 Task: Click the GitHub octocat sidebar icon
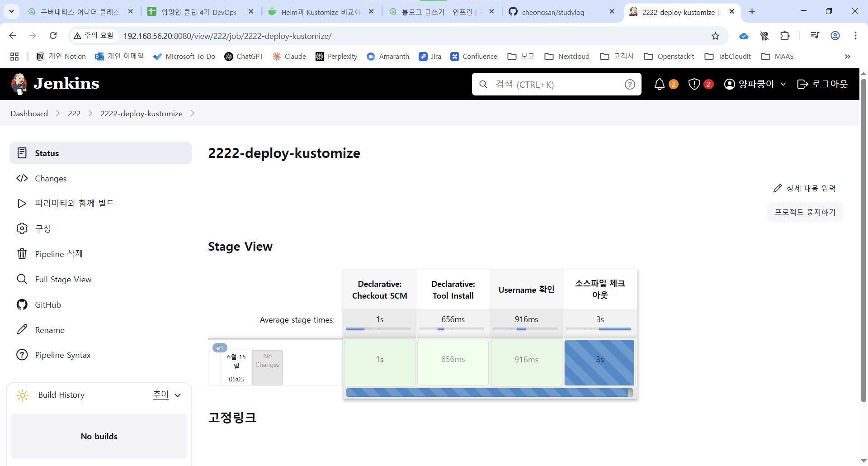[x=22, y=304]
